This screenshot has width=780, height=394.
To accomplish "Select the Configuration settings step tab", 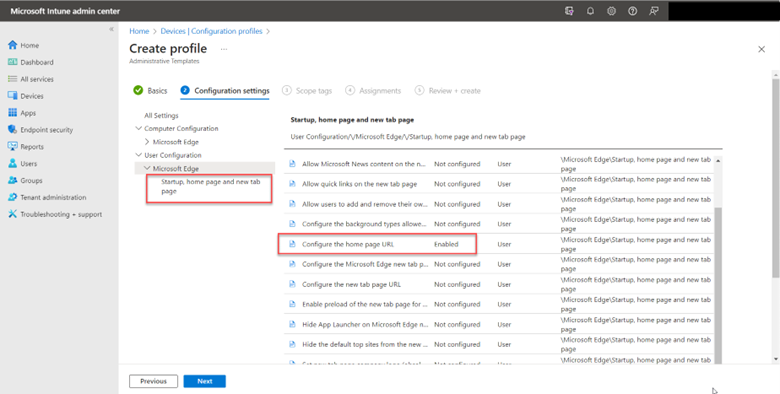I will coord(225,91).
